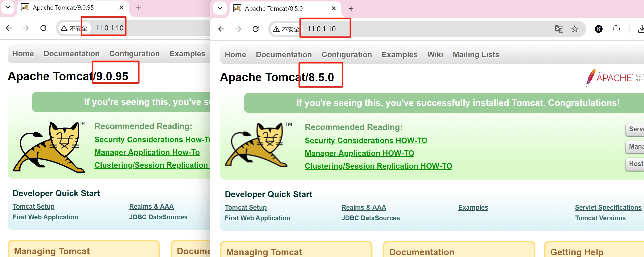Click the Getting Help heading

[577, 252]
